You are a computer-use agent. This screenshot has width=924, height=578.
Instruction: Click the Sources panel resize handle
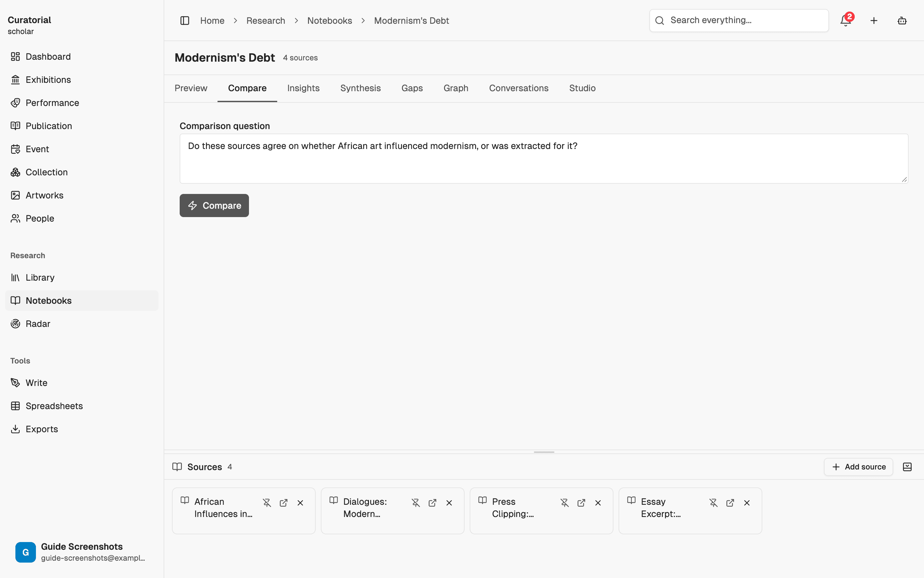click(x=544, y=452)
